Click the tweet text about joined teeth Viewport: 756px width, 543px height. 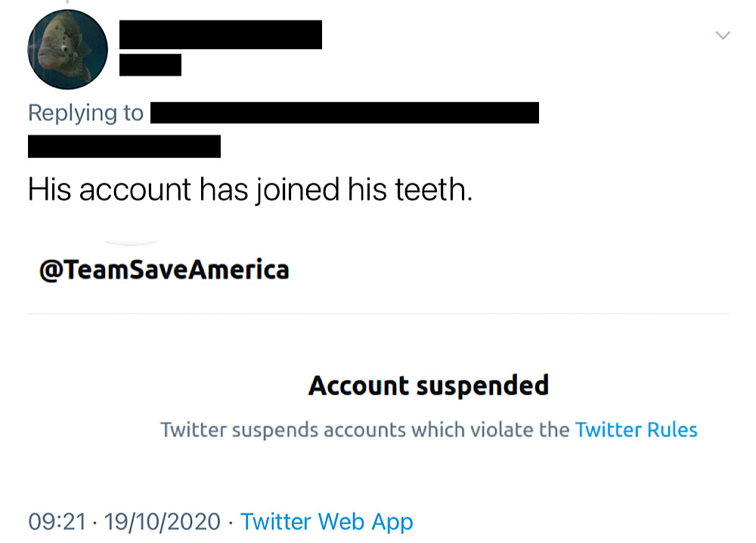coord(250,189)
